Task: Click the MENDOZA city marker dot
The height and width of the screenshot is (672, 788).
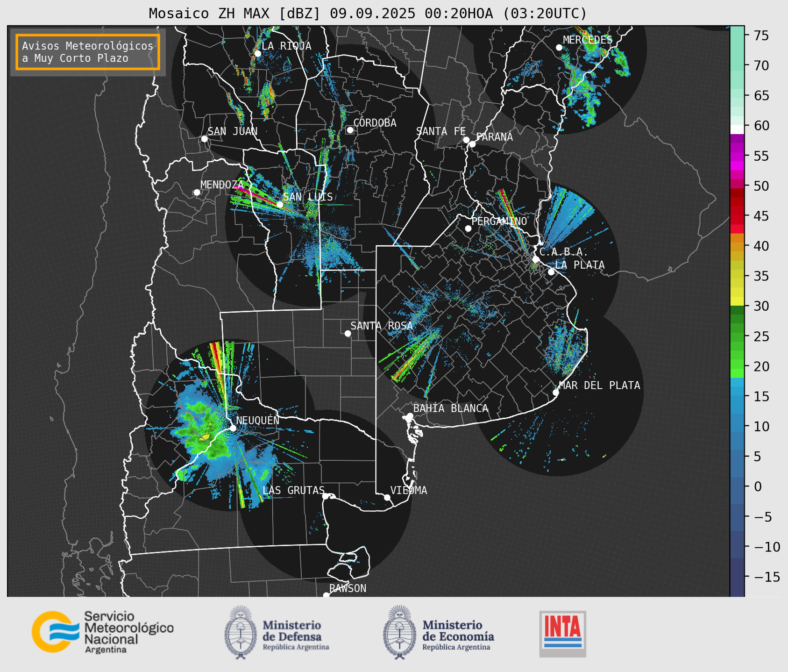Action: coord(197,192)
